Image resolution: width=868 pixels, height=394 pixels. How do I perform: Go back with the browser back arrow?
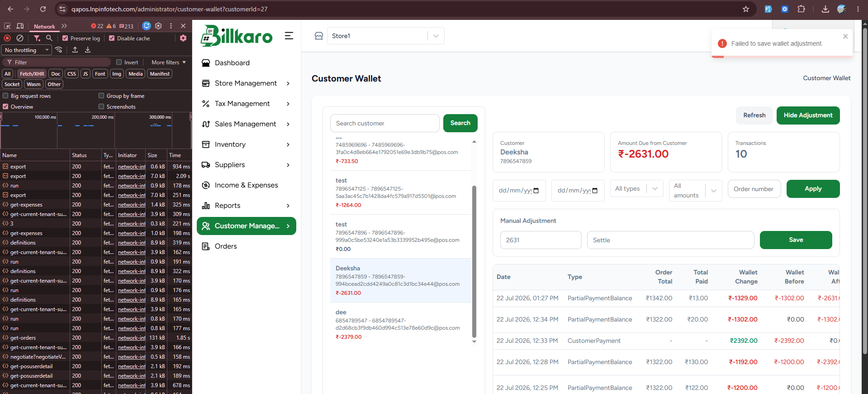(x=10, y=9)
